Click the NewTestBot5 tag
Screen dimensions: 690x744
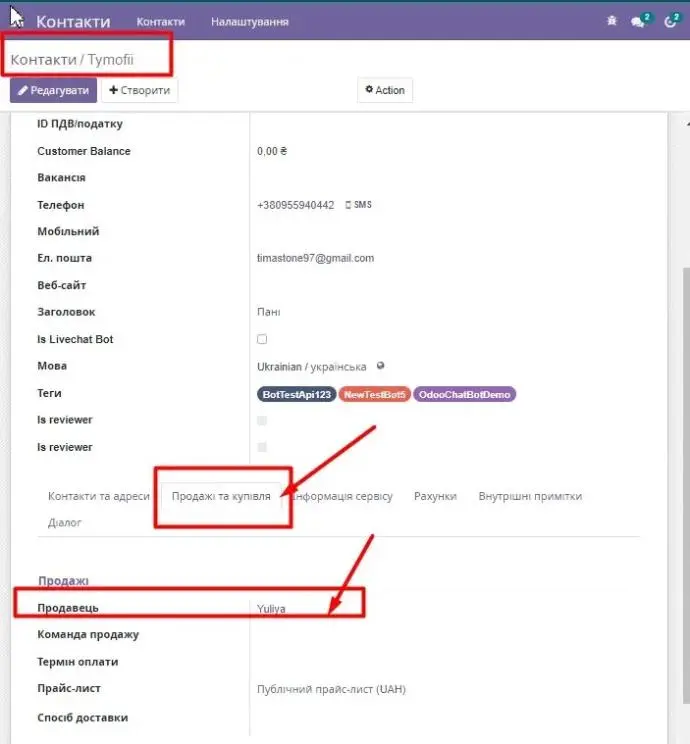375,394
